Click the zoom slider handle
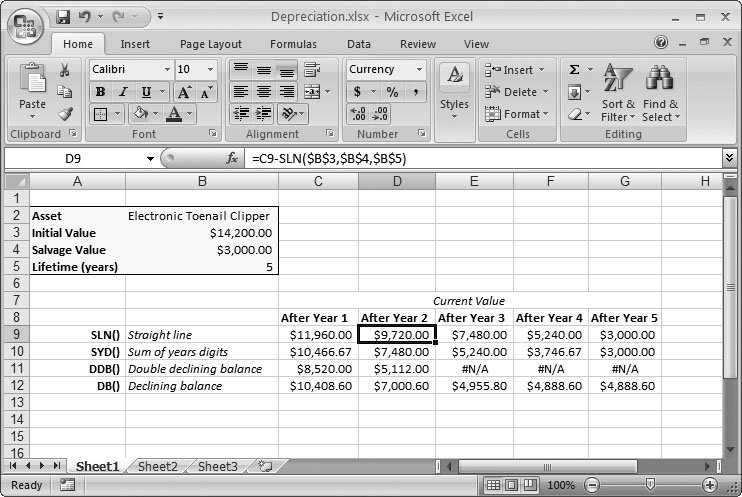Image resolution: width=742 pixels, height=497 pixels. tap(650, 485)
